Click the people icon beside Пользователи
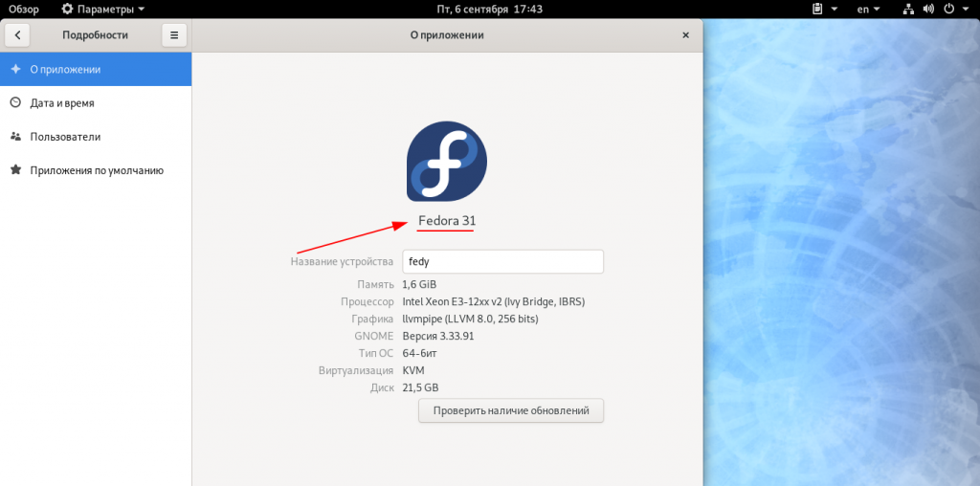This screenshot has width=980, height=486. click(x=15, y=137)
